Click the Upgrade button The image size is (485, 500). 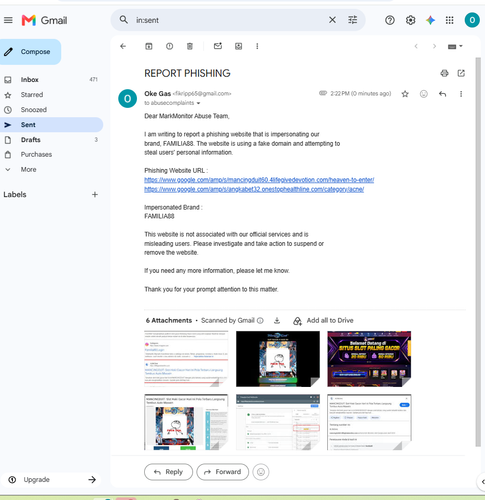pos(52,480)
